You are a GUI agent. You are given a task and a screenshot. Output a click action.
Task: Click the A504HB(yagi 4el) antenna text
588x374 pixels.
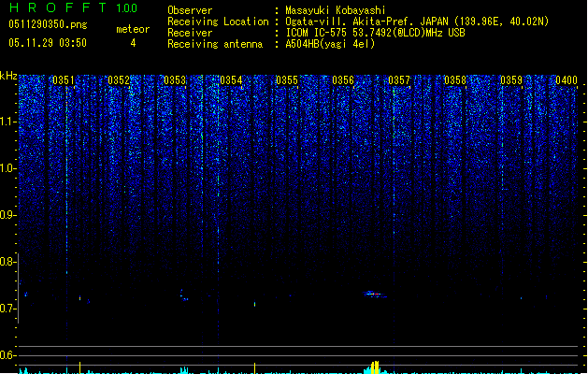330,44
